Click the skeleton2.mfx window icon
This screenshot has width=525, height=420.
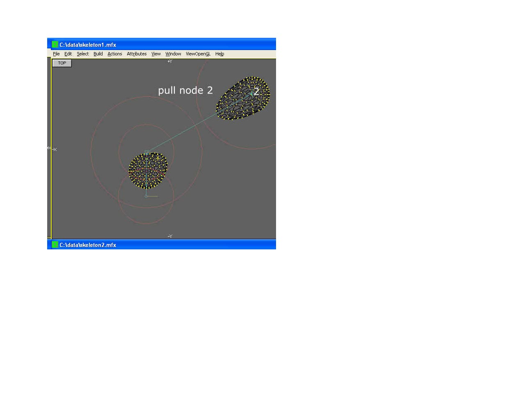tap(55, 244)
